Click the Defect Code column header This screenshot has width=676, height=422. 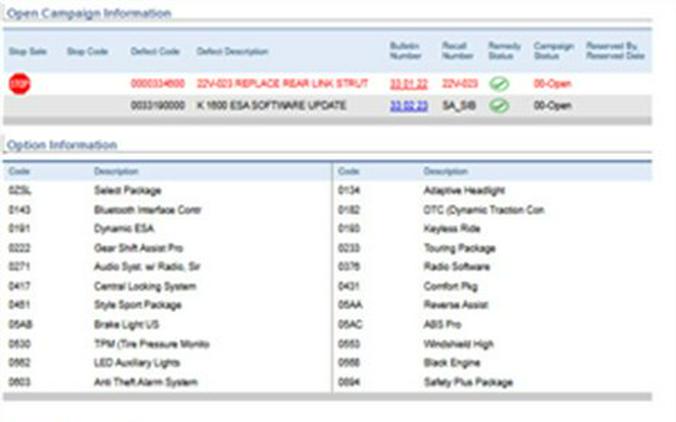[155, 51]
